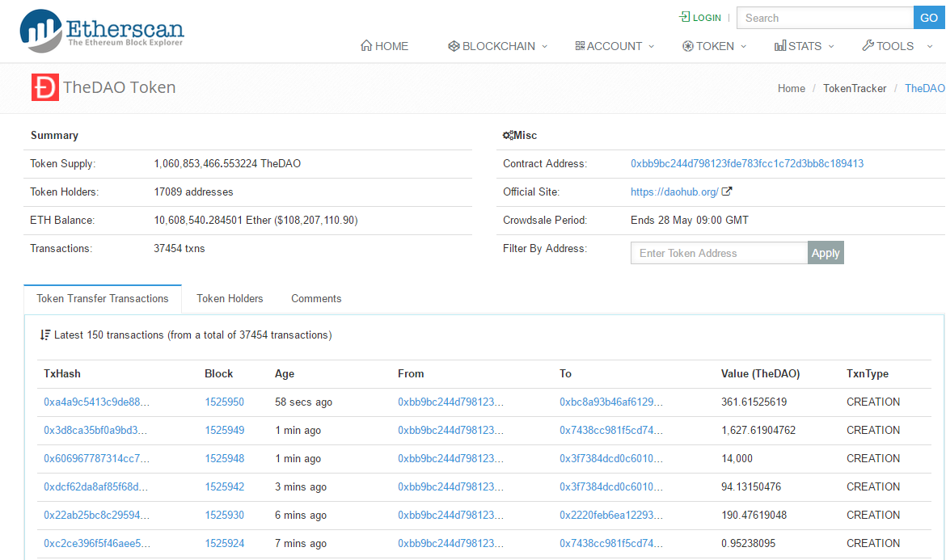Click the sort icon before Latest 150 transactions

point(45,335)
